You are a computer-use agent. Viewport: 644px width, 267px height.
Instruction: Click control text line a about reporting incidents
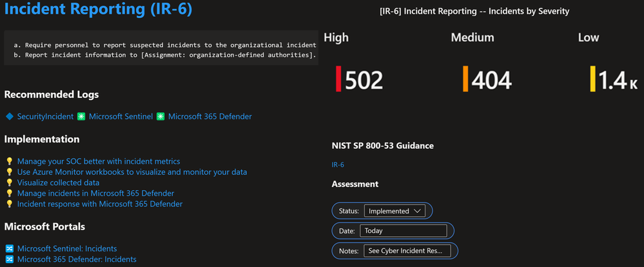[164, 45]
